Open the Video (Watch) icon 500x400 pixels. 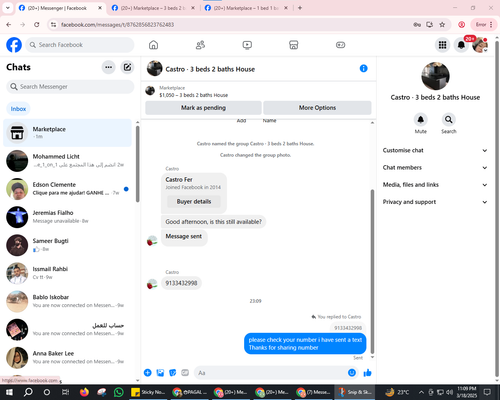(x=247, y=45)
